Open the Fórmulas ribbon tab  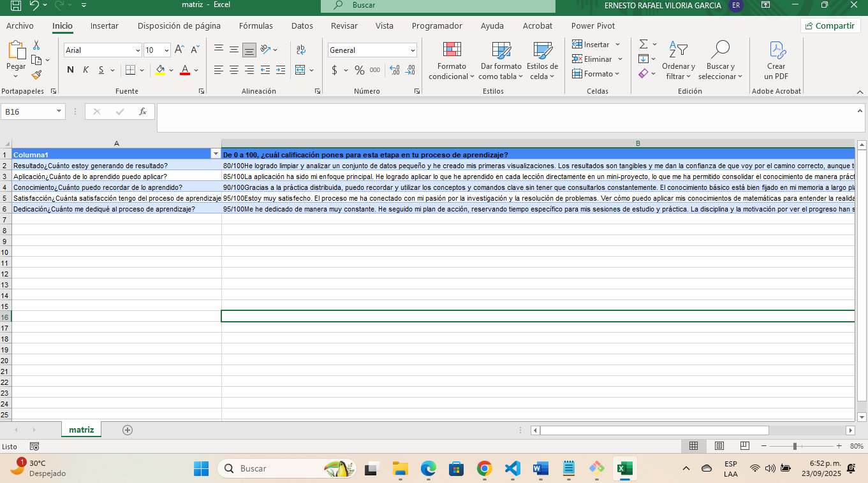(x=256, y=26)
